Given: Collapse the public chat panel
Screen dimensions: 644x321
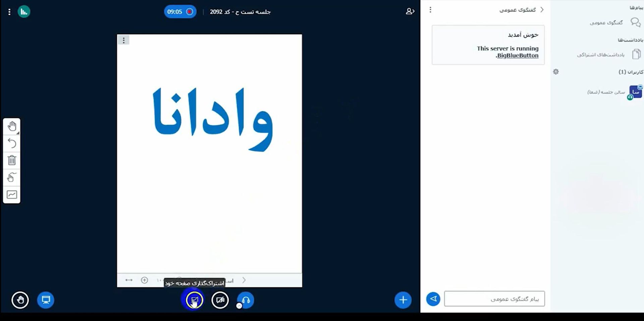Looking at the screenshot, I should (x=542, y=10).
